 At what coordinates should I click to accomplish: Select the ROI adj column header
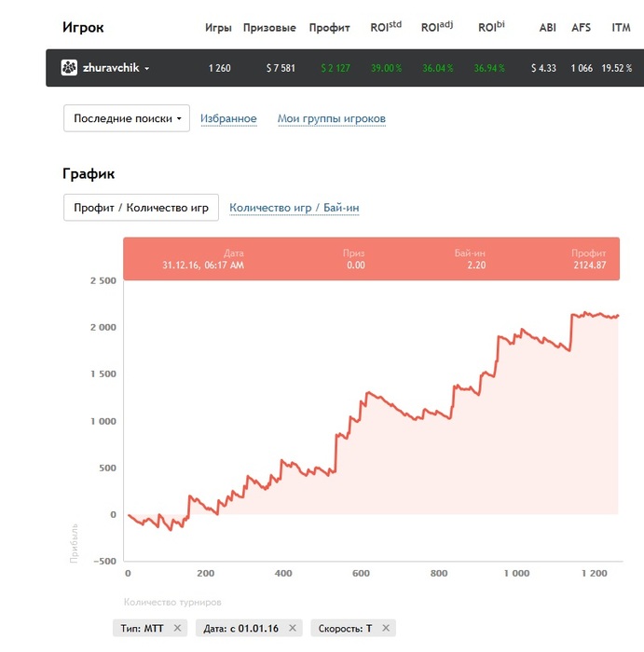436,27
